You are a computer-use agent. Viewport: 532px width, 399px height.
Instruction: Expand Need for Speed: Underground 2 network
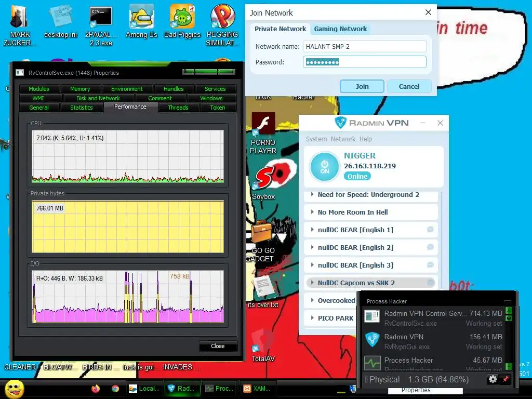[x=312, y=194]
